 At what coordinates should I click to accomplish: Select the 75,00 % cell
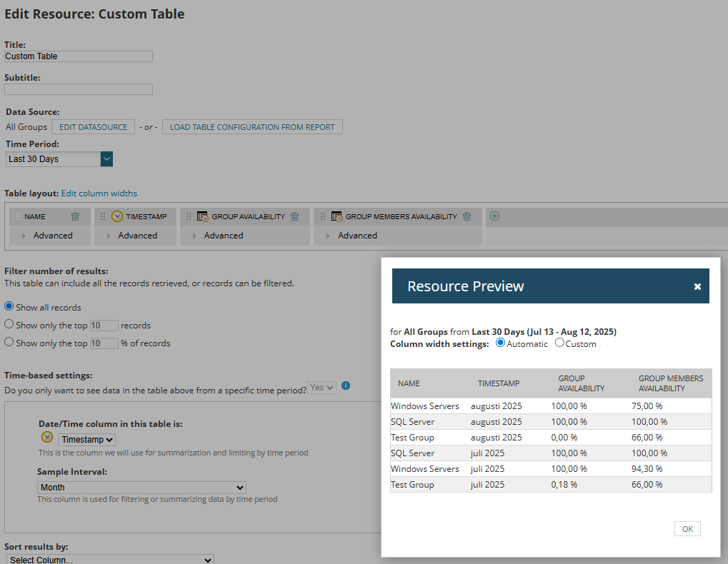tap(647, 406)
